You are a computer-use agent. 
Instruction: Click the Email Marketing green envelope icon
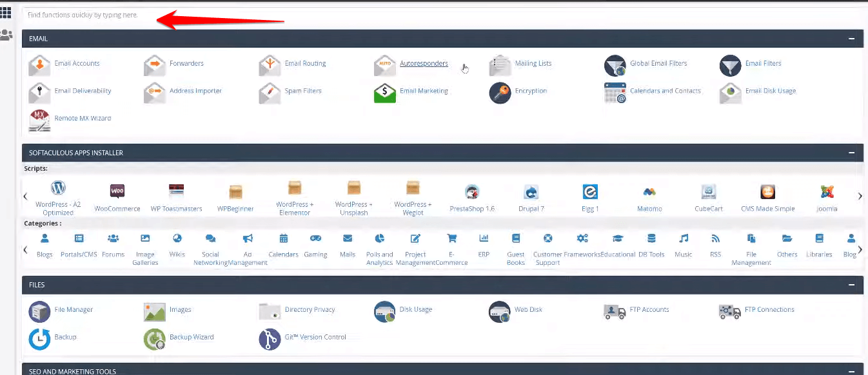coord(385,93)
